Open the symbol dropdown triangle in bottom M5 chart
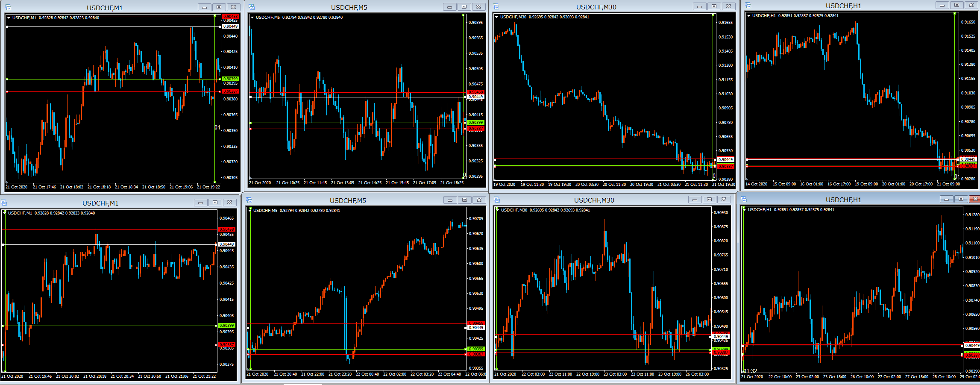The width and height of the screenshot is (980, 385). click(x=249, y=210)
